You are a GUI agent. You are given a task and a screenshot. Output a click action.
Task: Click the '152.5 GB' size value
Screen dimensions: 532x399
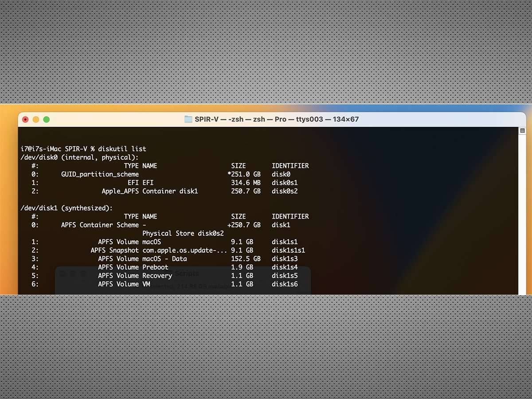246,258
